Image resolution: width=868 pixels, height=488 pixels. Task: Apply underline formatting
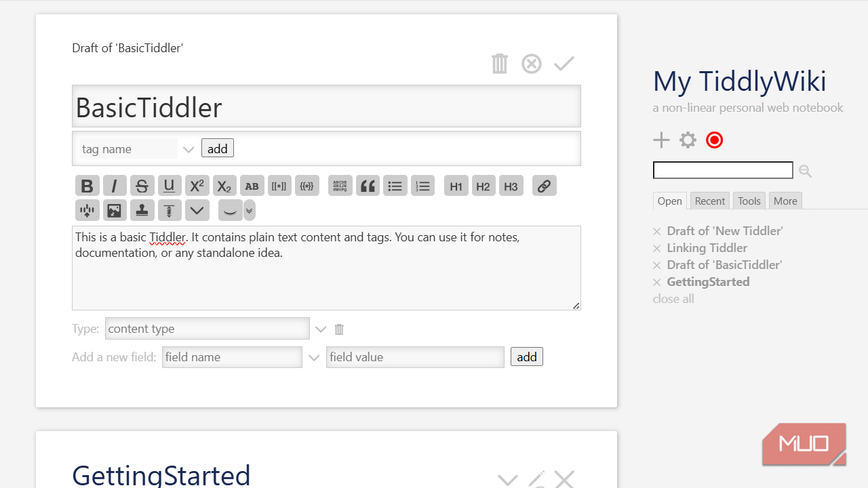170,186
